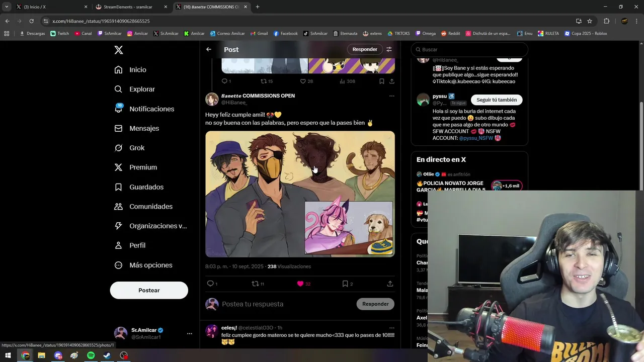This screenshot has width=644, height=362.
Task: Bookmark this page with star icon
Action: tap(590, 21)
